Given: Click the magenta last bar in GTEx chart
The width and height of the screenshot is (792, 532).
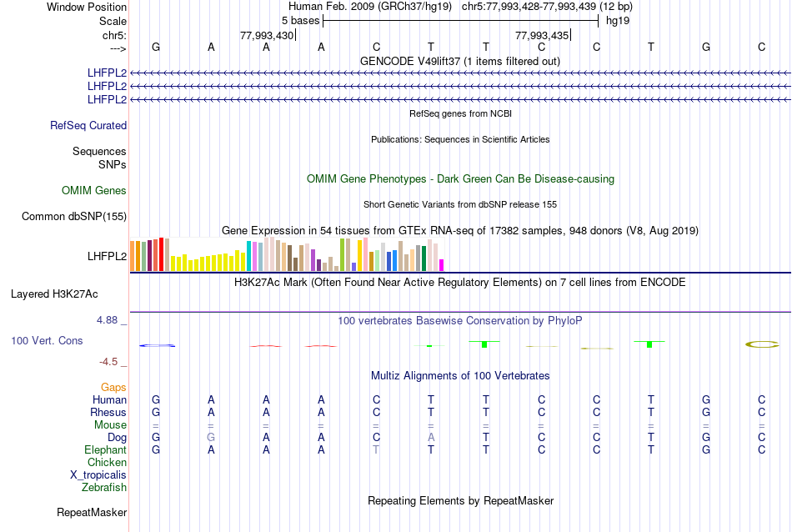Looking at the screenshot, I should (x=442, y=265).
